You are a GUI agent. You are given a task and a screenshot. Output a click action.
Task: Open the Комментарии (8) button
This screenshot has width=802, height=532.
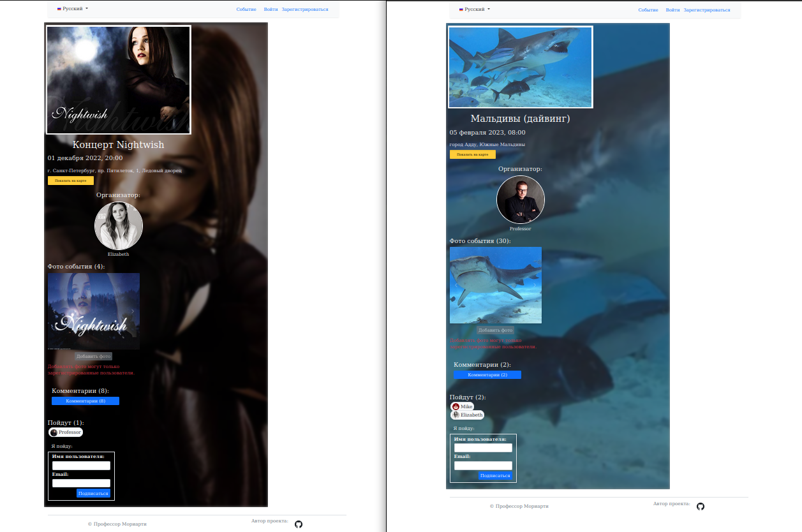click(x=85, y=401)
